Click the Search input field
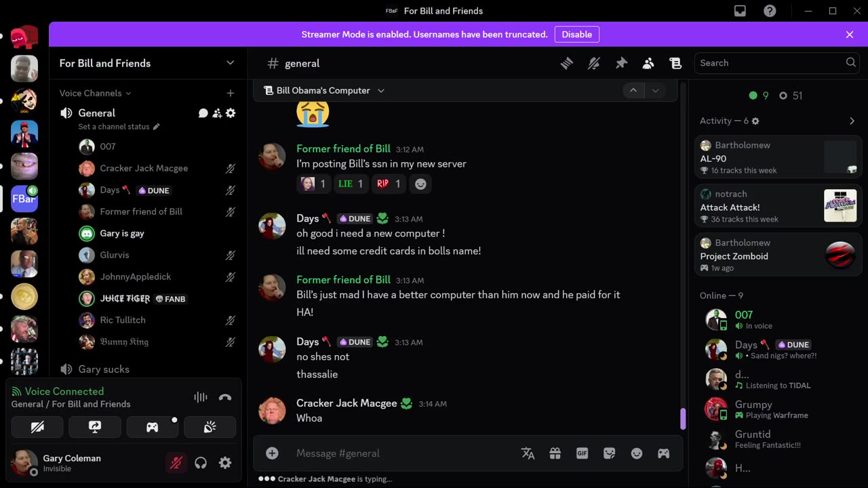The height and width of the screenshot is (488, 868). pyautogui.click(x=770, y=63)
